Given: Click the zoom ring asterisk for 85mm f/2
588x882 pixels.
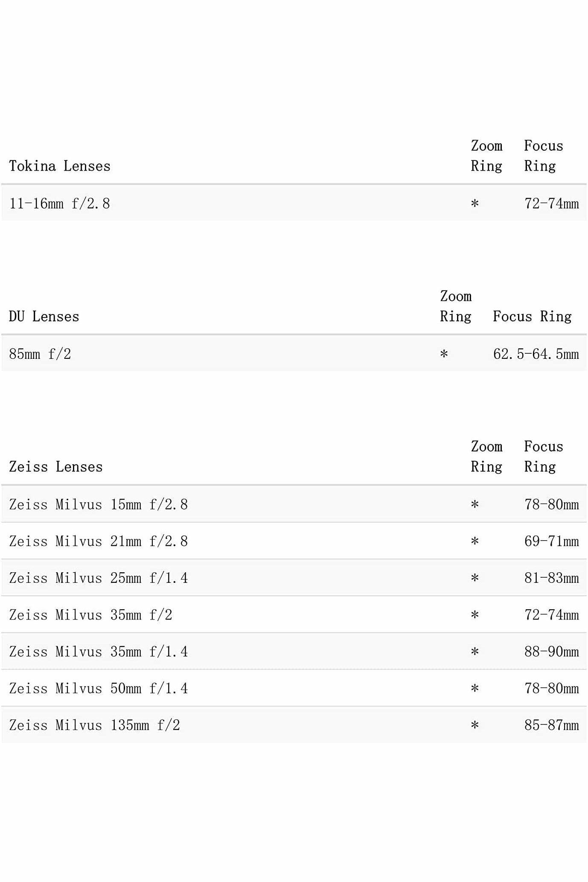Looking at the screenshot, I should point(444,354).
